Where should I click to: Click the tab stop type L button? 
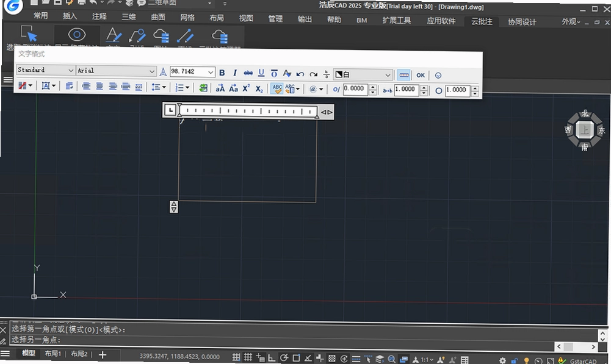pos(170,110)
